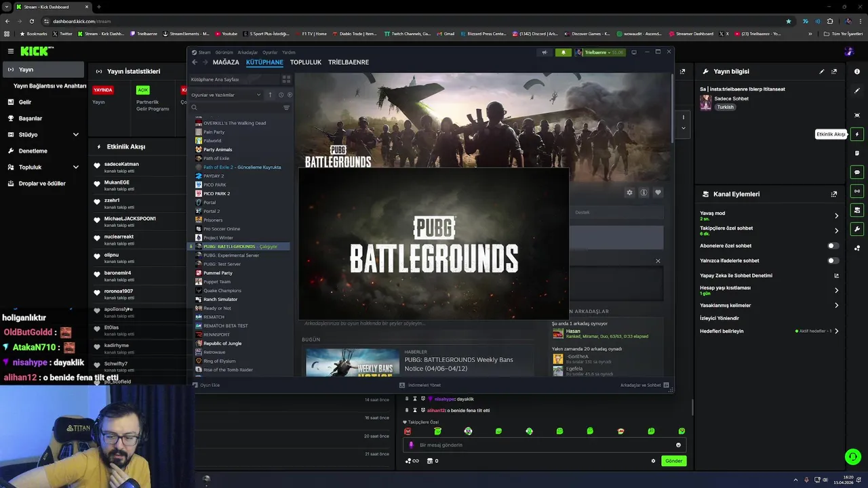
Task: Click the ready-to-play icon in Steam library
Action: [x=290, y=95]
